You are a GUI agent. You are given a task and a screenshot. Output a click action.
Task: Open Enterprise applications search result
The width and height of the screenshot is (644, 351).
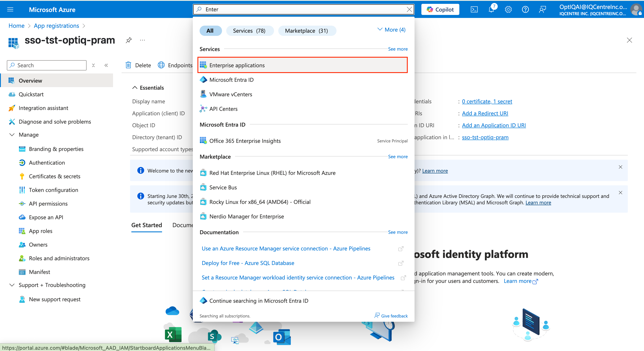click(303, 65)
